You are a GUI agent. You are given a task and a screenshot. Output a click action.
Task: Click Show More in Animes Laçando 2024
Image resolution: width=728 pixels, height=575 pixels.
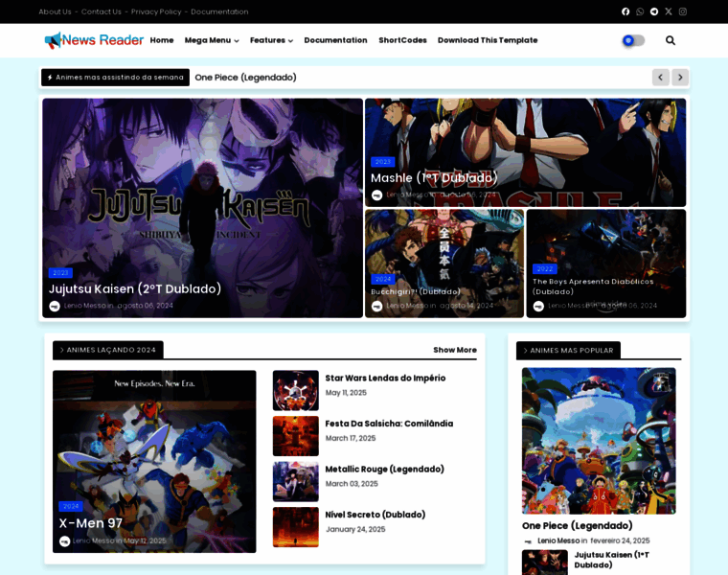coord(455,350)
